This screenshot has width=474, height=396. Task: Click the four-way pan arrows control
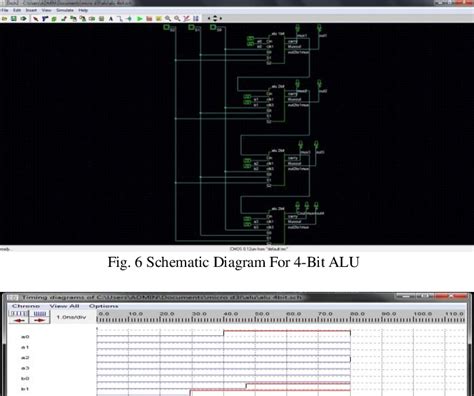click(215, 19)
